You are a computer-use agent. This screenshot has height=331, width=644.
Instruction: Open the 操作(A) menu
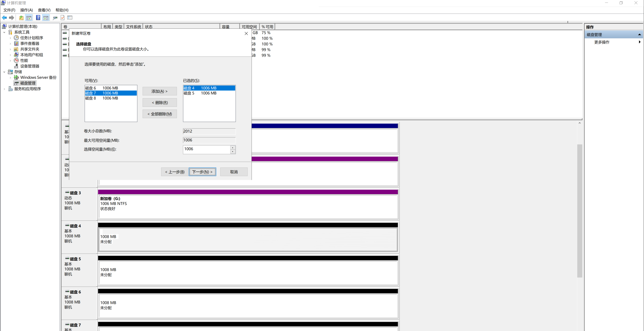[26, 10]
